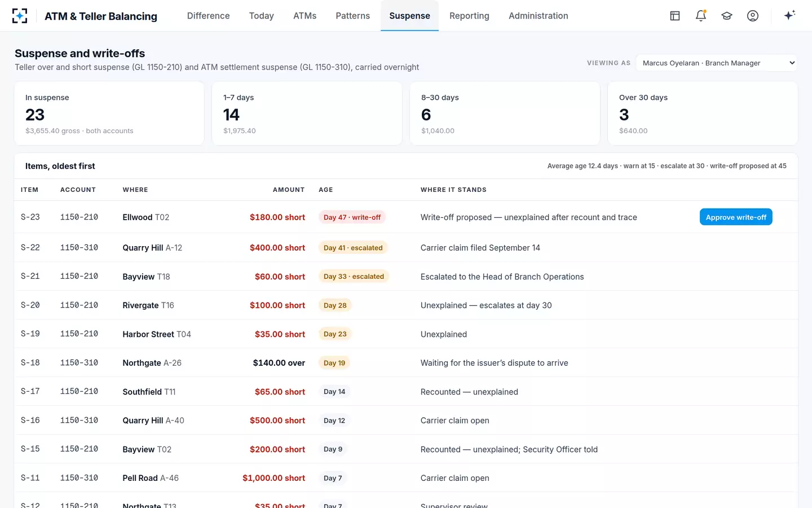Open the user profile icon
The height and width of the screenshot is (508, 812).
[753, 16]
